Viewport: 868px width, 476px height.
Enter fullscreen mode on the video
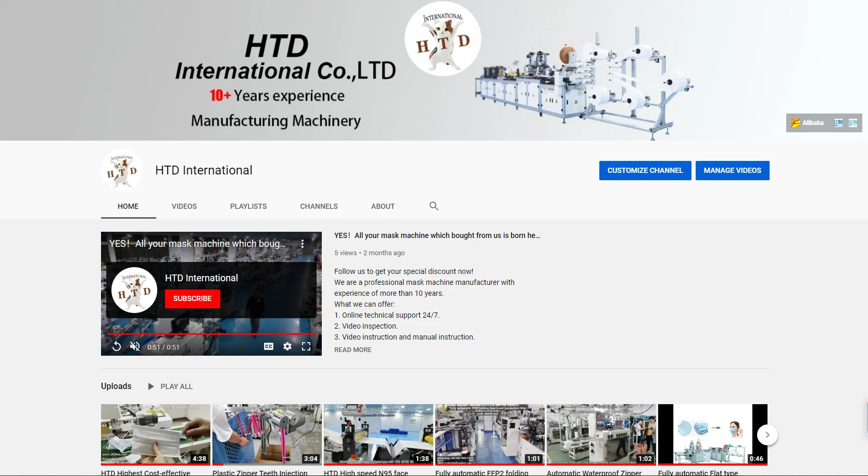306,347
